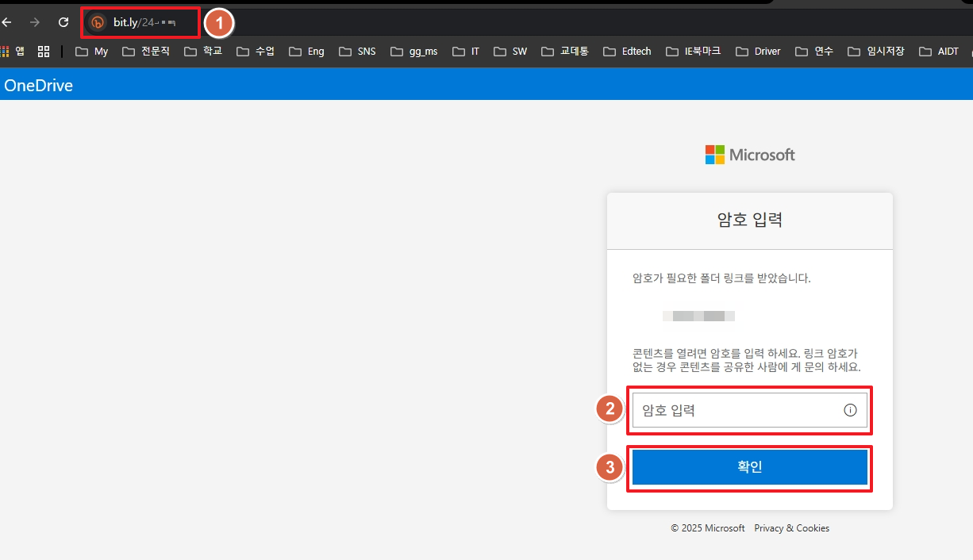Open the 전문직 bookmark folder
The image size is (973, 560).
point(146,51)
